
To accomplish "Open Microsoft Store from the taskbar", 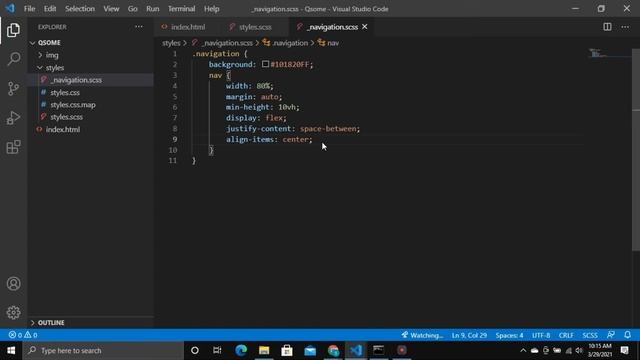I will (287, 350).
